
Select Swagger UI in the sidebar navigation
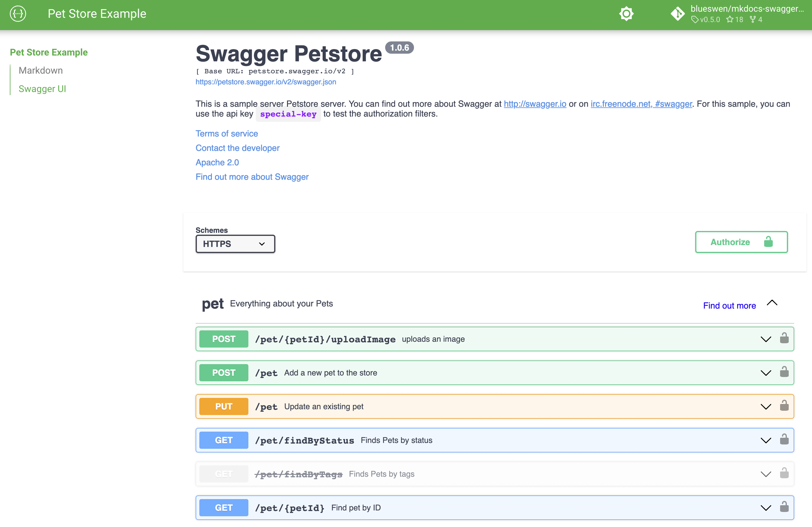click(42, 89)
